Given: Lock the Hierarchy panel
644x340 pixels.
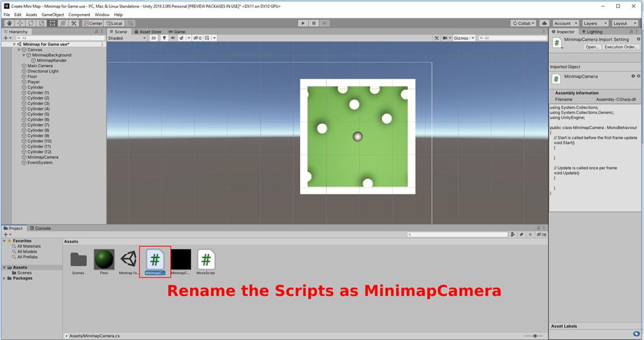Looking at the screenshot, I should (x=96, y=31).
